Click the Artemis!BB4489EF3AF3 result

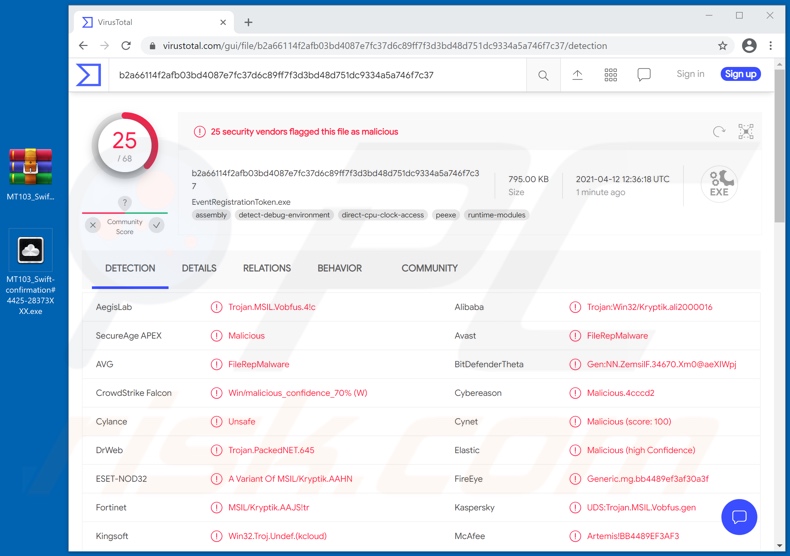(633, 536)
